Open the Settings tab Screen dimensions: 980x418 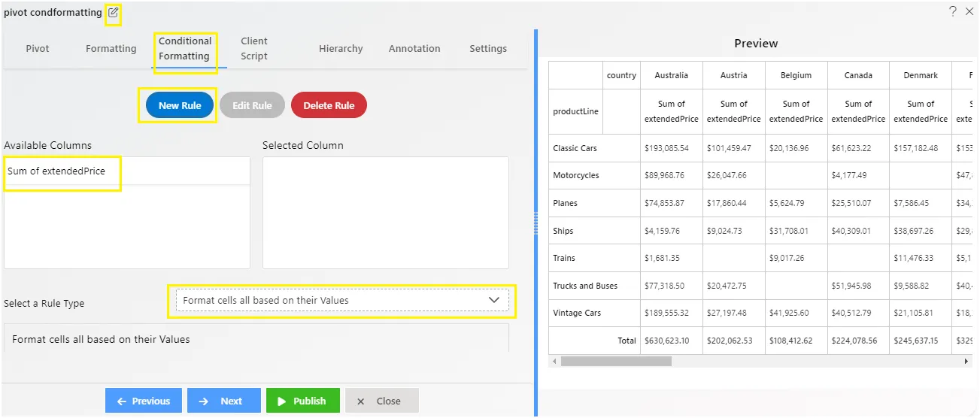point(488,49)
